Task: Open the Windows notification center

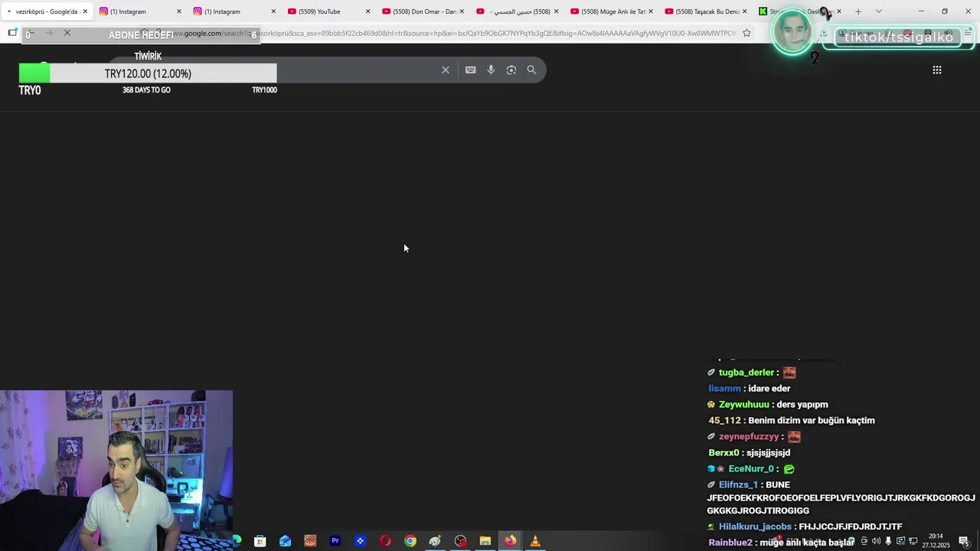Action: click(x=964, y=541)
